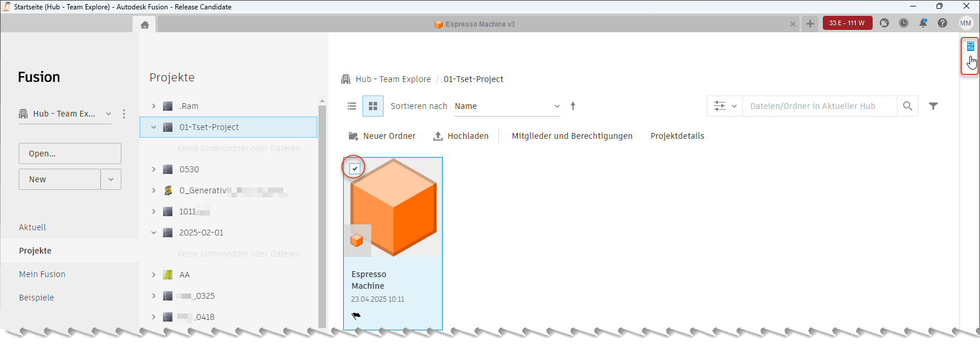Open Beispiele section
Image resolution: width=980 pixels, height=355 pixels.
tap(36, 298)
